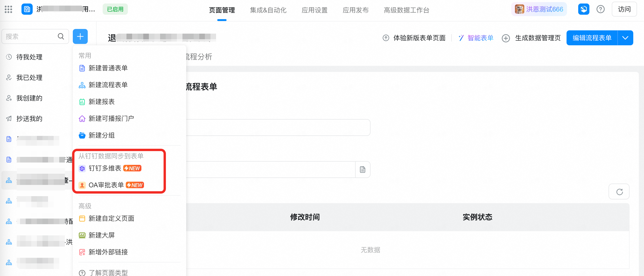Open the 集成&自动化 tab
This screenshot has height=276, width=644.
[x=268, y=10]
